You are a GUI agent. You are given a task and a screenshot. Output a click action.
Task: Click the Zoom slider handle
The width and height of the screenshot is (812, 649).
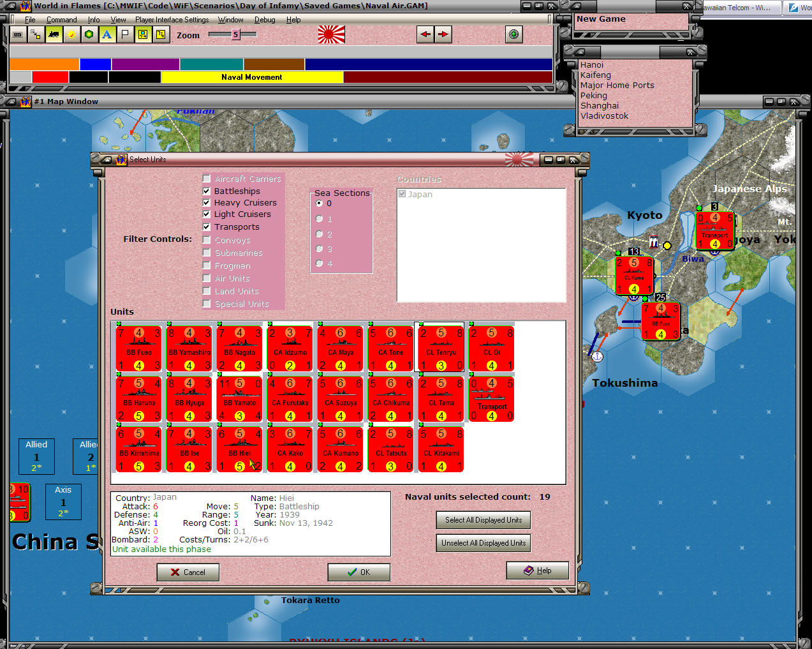click(235, 34)
